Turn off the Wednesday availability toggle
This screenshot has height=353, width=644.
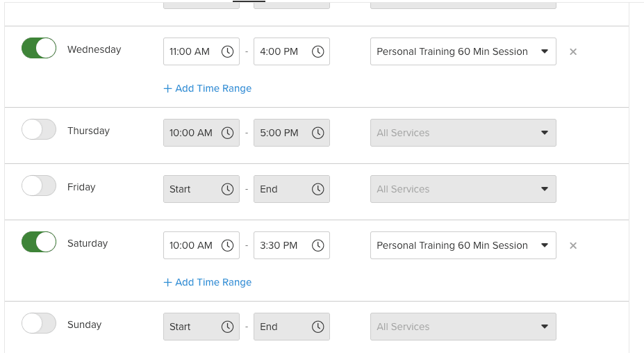[x=39, y=48]
